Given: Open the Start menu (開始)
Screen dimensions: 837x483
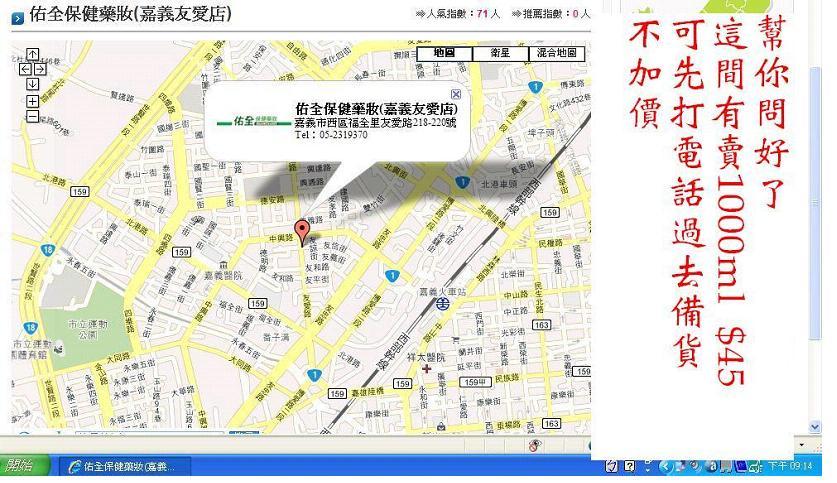Looking at the screenshot, I should pos(24,467).
